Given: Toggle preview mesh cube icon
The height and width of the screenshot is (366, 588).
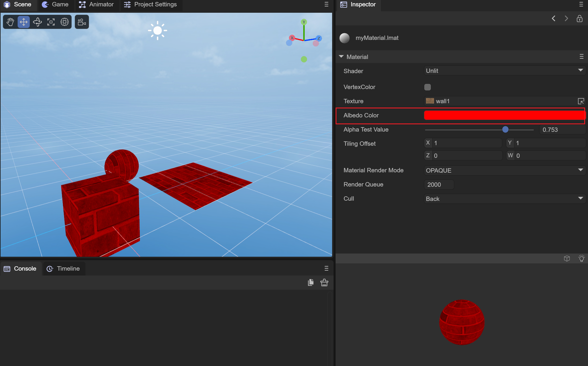Looking at the screenshot, I should [567, 258].
